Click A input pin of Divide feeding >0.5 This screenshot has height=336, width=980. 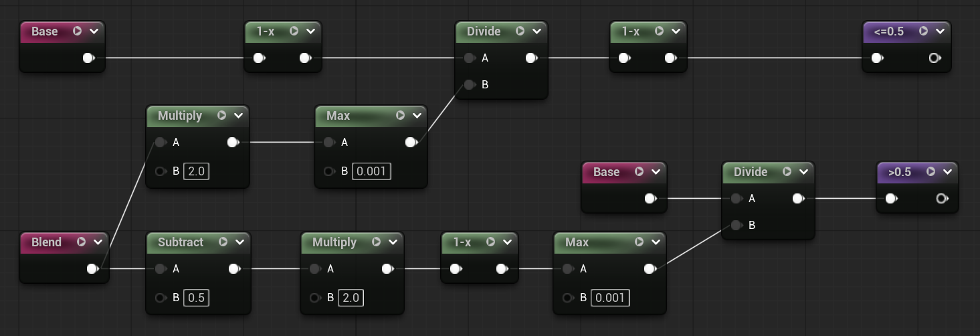(x=737, y=199)
